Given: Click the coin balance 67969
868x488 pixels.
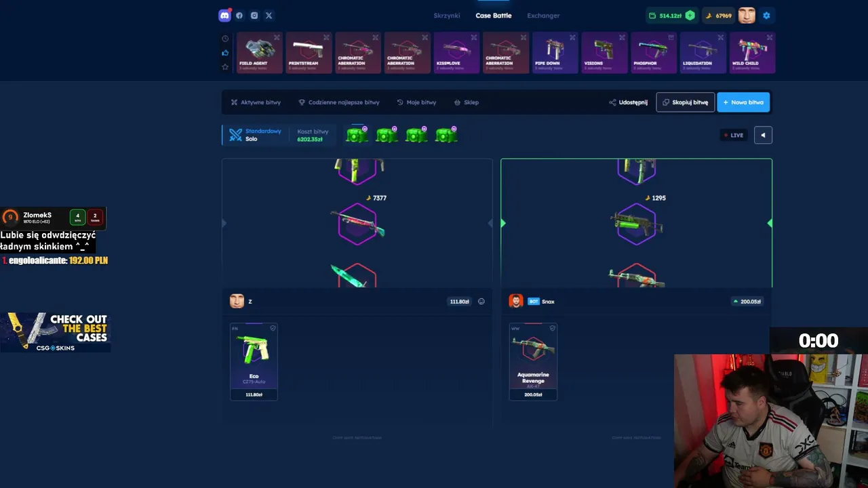Looking at the screenshot, I should (x=719, y=16).
